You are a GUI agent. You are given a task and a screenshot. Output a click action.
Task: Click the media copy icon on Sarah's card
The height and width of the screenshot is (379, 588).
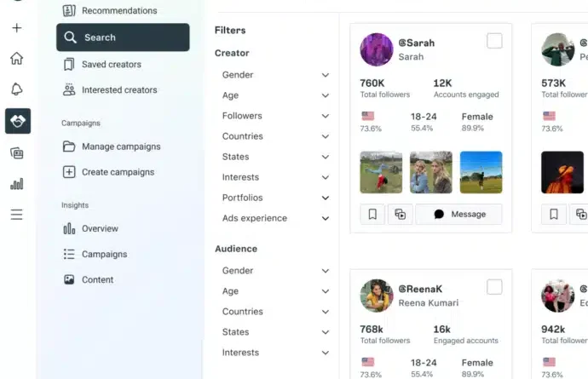(x=401, y=214)
